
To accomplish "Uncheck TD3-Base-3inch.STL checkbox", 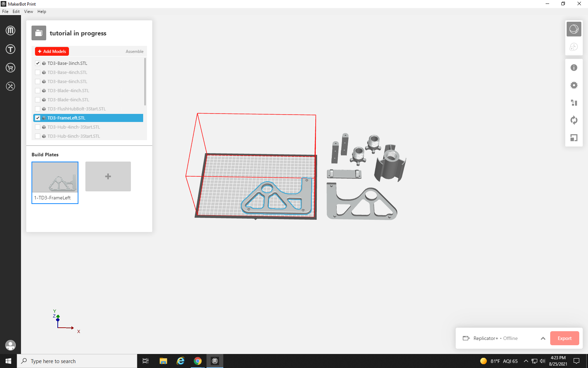I will tap(38, 63).
